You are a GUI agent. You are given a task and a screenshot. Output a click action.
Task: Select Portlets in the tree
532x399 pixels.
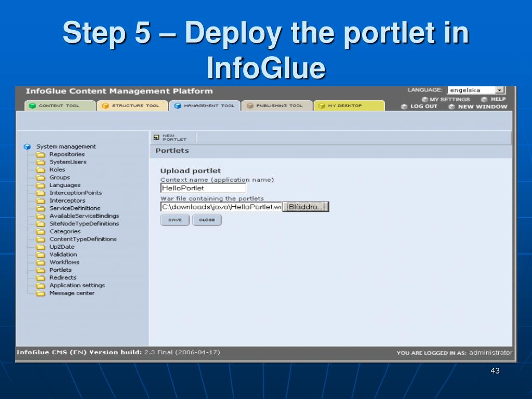tap(60, 270)
